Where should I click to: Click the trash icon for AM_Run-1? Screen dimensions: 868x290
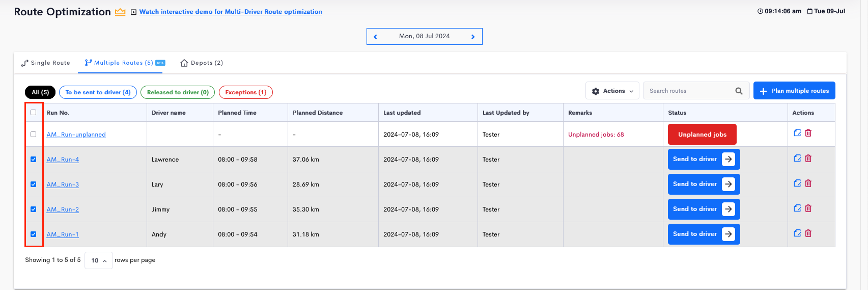(808, 233)
